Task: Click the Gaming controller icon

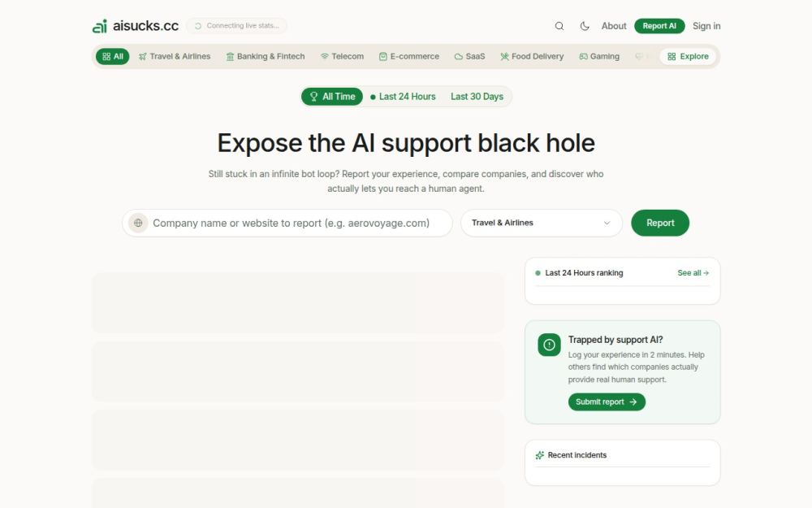Action: pyautogui.click(x=583, y=57)
